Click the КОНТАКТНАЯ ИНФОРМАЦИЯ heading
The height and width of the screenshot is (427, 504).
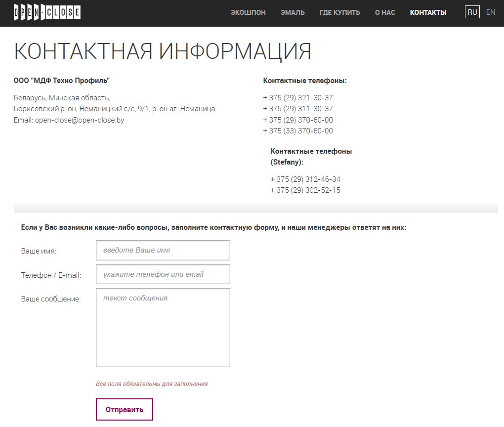(163, 51)
